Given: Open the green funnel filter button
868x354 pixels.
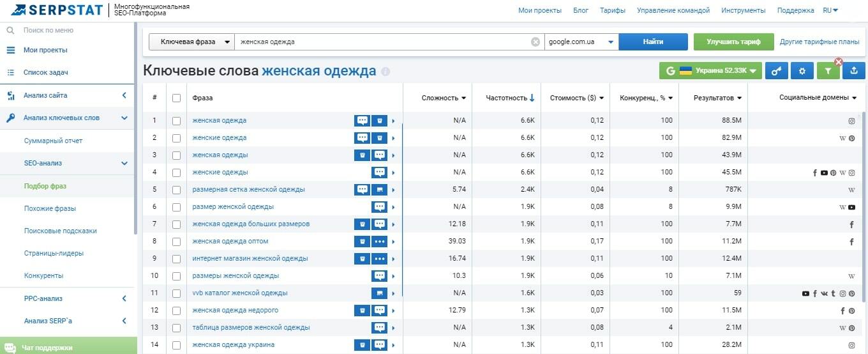Looking at the screenshot, I should pos(828,71).
